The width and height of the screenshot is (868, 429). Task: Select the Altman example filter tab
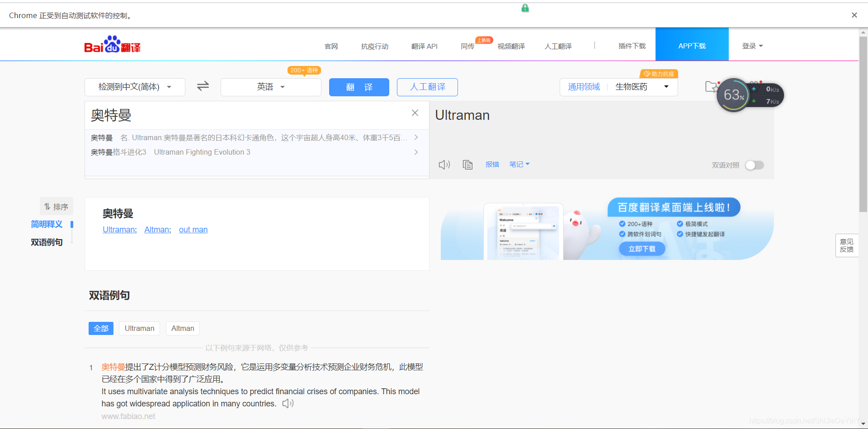(183, 328)
